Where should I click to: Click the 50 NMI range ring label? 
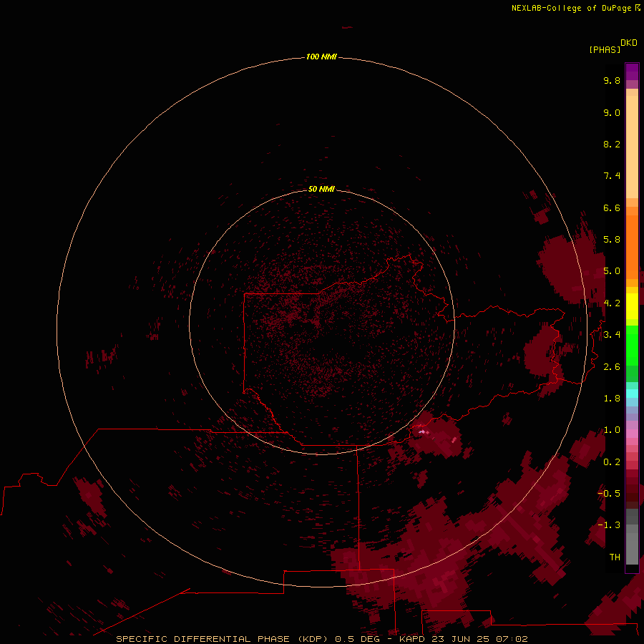321,189
